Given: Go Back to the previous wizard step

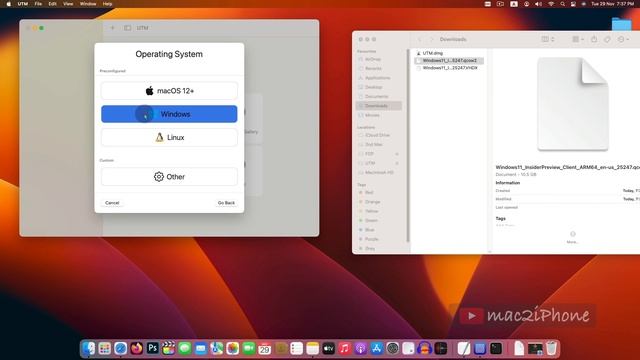Looking at the screenshot, I should coord(226,203).
